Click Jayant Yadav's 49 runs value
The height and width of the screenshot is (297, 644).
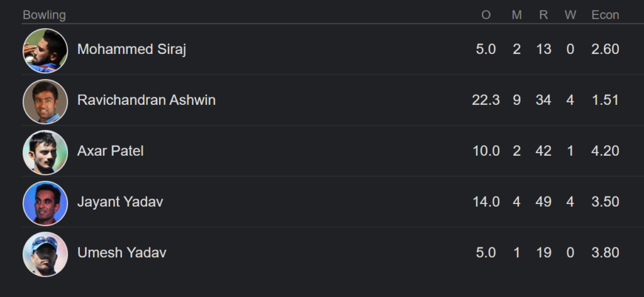(543, 202)
